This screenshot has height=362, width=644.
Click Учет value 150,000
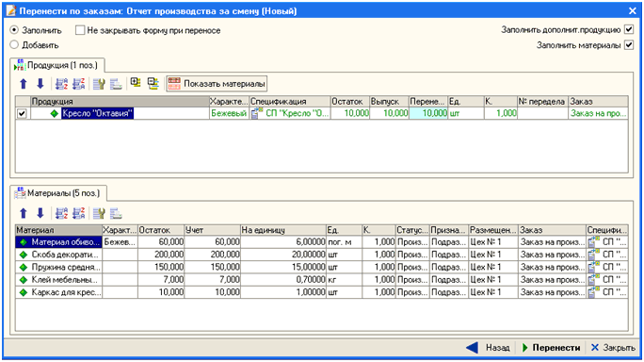tap(213, 267)
